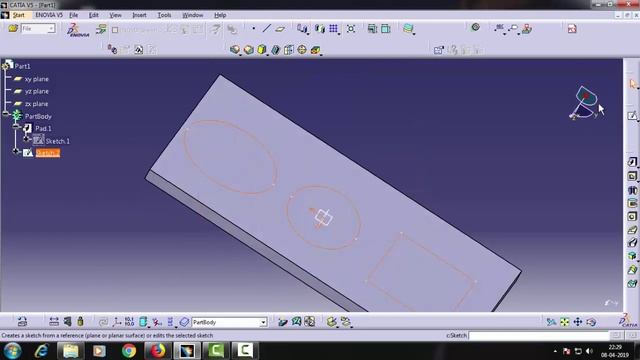The width and height of the screenshot is (640, 360).
Task: Select Sketch.1 in the tree
Action: pos(58,141)
